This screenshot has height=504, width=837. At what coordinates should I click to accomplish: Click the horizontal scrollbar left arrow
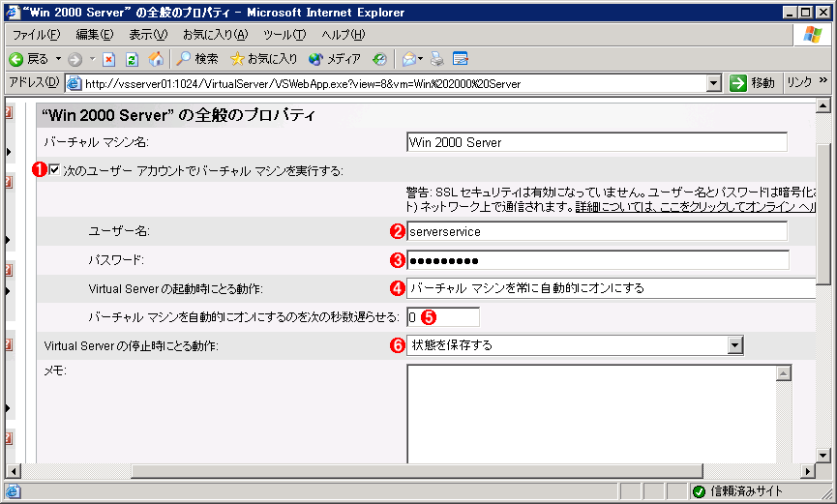pyautogui.click(x=13, y=471)
